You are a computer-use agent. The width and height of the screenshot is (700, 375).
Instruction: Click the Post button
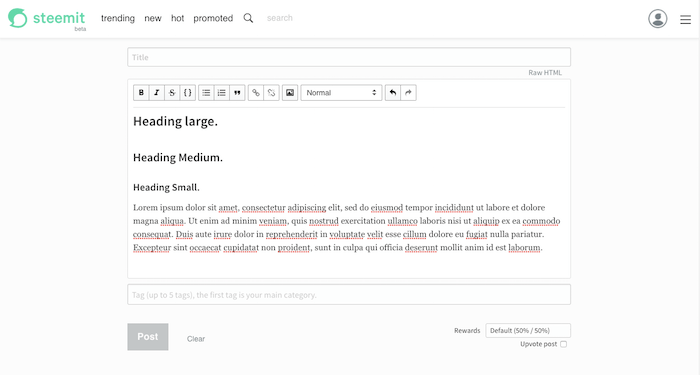(x=148, y=337)
